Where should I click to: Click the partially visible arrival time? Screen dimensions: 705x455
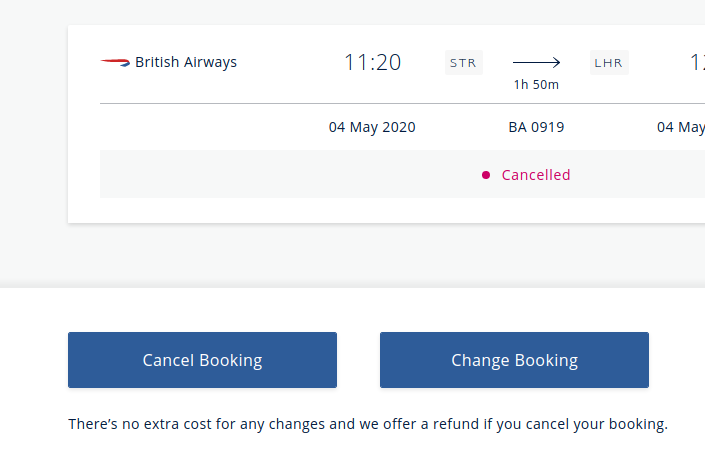697,62
